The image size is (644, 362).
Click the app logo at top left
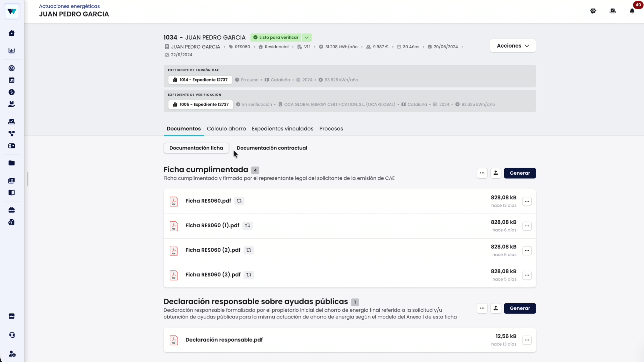[12, 11]
